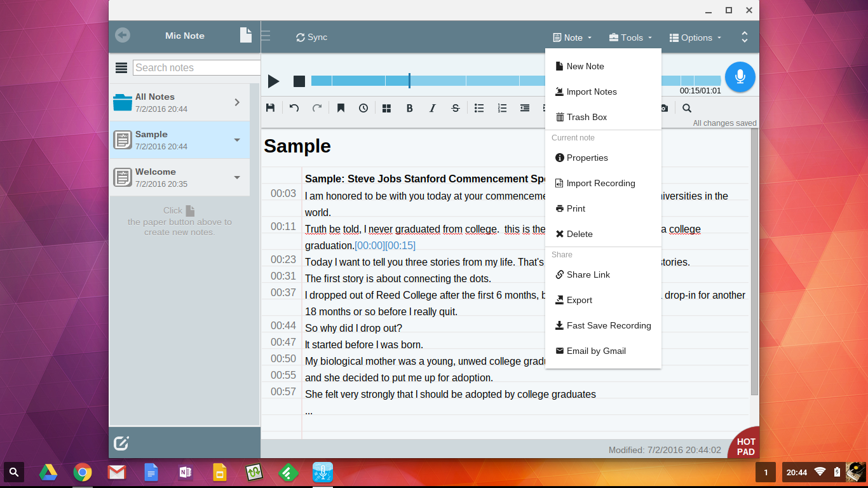The height and width of the screenshot is (488, 868).
Task: Select Export menu item
Action: coord(603,300)
